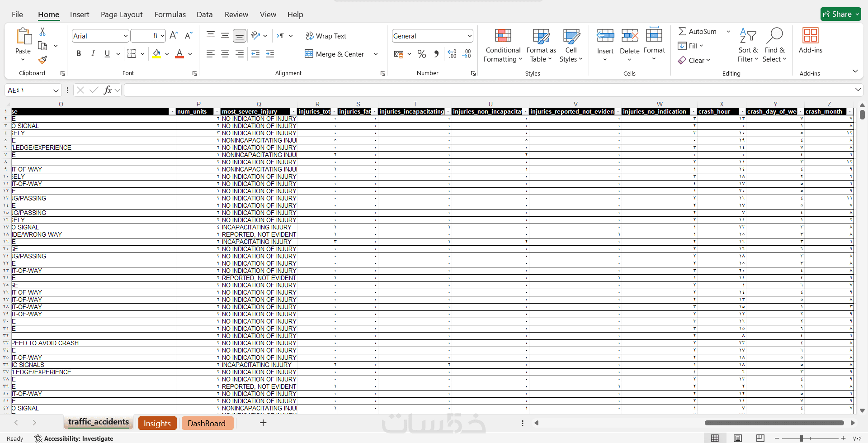Screen dimensions: 868x443
Task: Click the AutoSum button
Action: tap(698, 31)
